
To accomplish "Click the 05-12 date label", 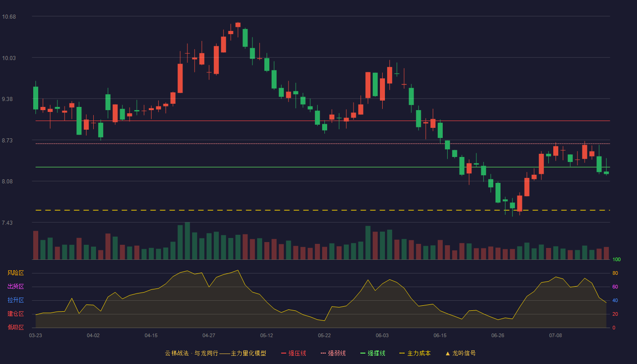I will pos(267,335).
